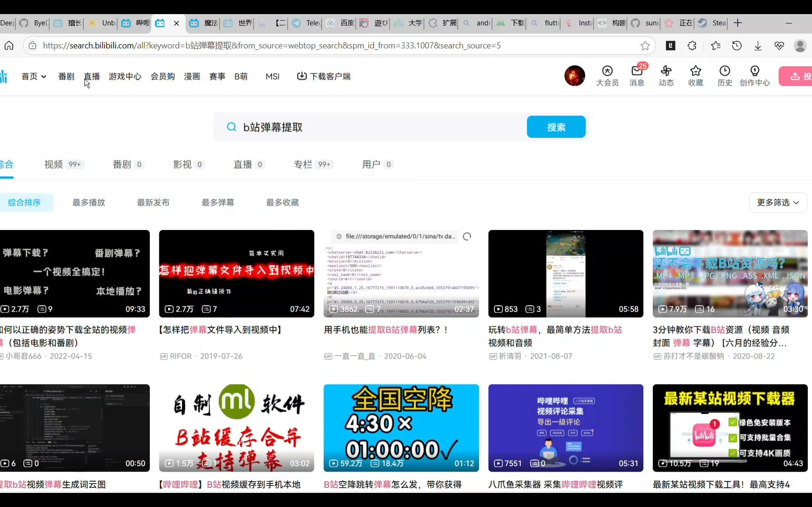
Task: Click the blue 搜索 button
Action: coord(556,127)
